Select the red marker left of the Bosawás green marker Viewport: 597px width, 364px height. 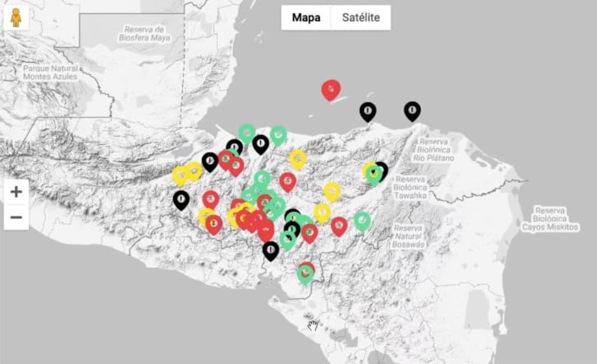pyautogui.click(x=339, y=227)
